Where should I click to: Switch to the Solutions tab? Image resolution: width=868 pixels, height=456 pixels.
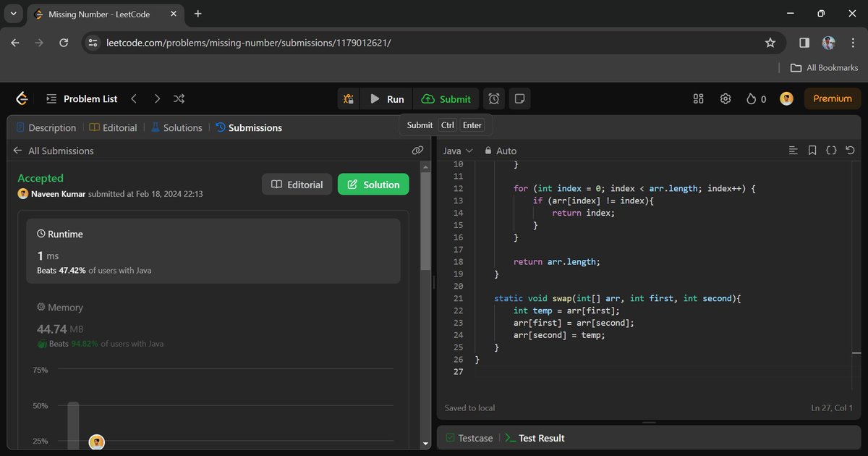(x=176, y=127)
